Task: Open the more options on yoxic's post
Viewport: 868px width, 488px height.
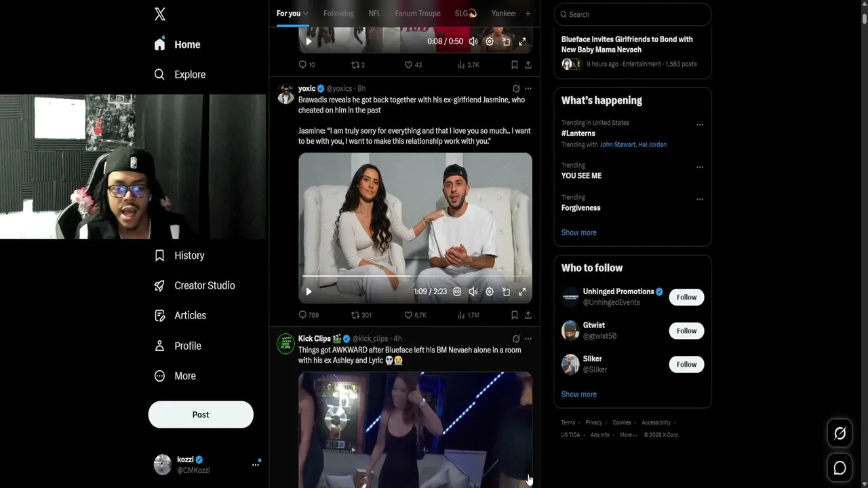Action: point(528,89)
